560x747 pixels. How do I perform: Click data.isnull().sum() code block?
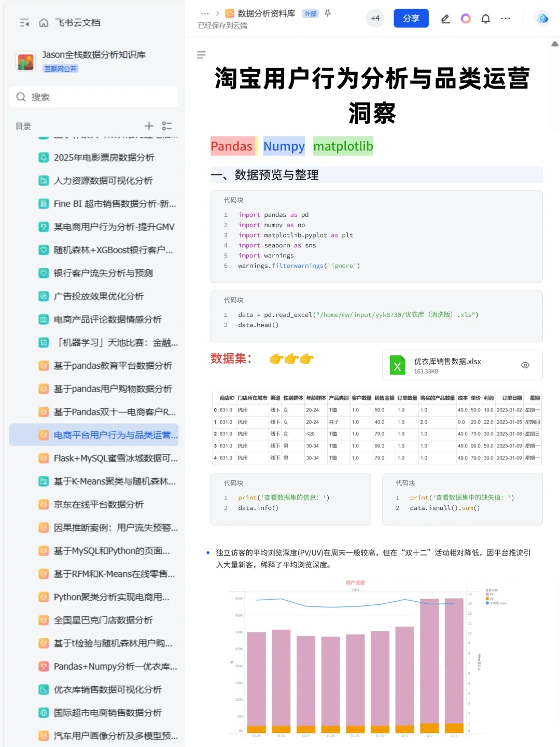coord(463,500)
